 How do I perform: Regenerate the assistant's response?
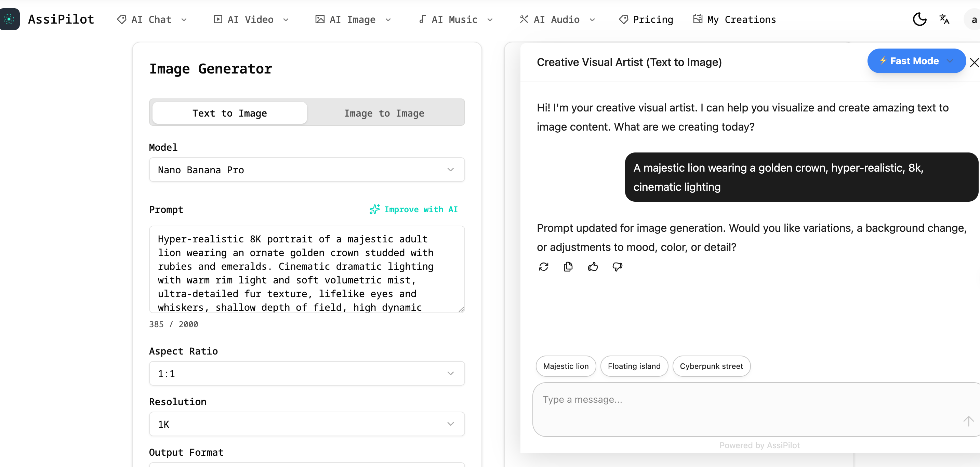(544, 267)
